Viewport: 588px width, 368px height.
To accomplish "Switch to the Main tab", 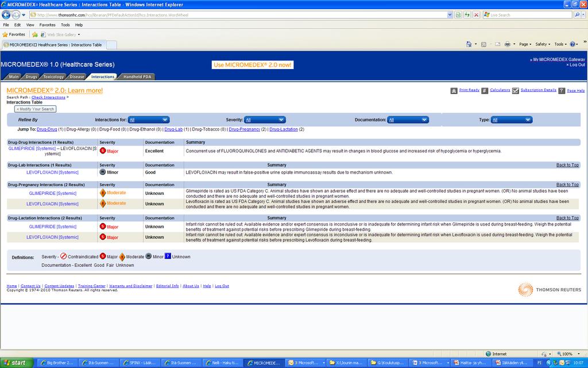I will click(14, 76).
